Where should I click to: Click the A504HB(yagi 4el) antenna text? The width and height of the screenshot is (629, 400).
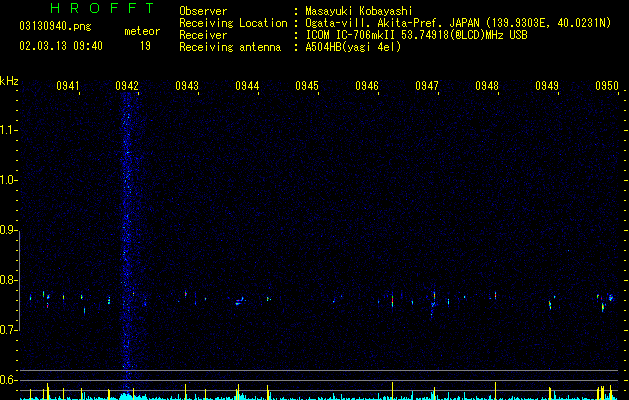[x=353, y=47]
